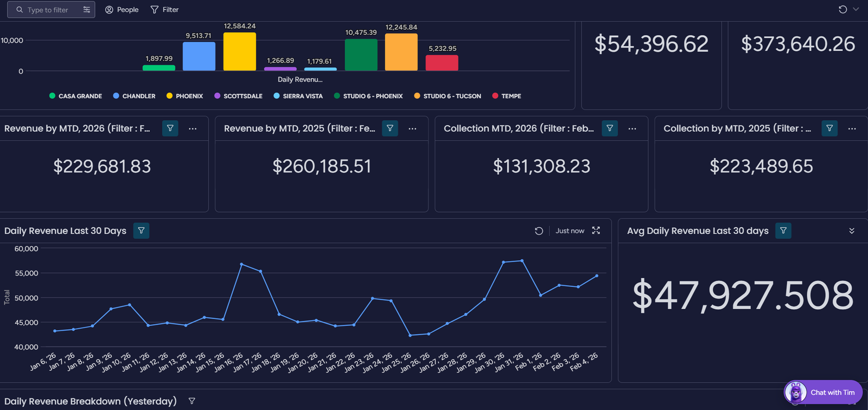Screen dimensions: 868x410
Task: Toggle the CASA GRANDE legend series
Action: [75, 96]
